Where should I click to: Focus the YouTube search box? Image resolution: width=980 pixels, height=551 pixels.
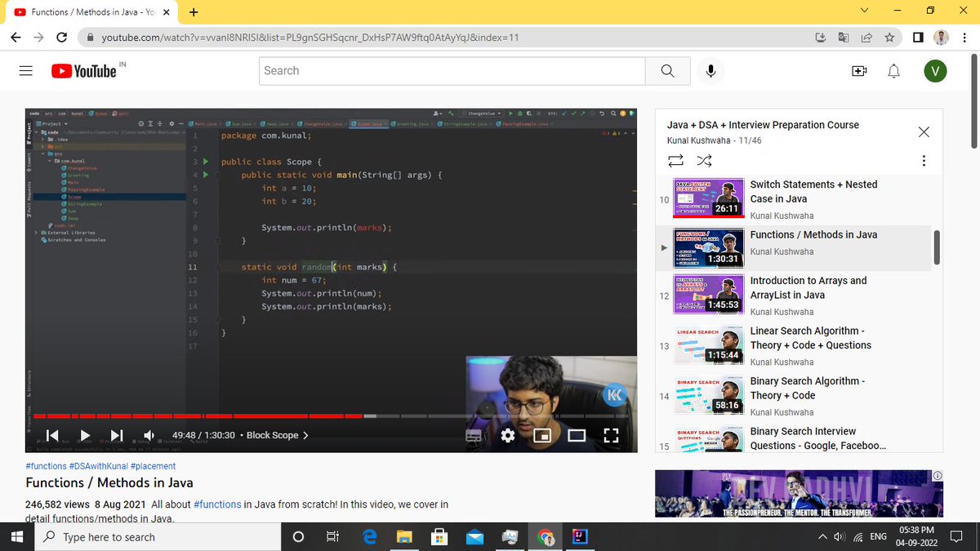tap(452, 71)
